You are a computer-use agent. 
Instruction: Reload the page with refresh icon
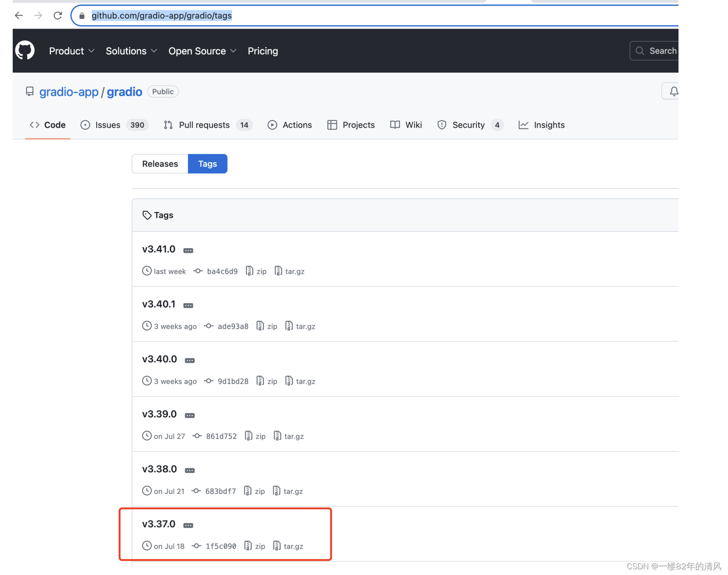pyautogui.click(x=57, y=16)
